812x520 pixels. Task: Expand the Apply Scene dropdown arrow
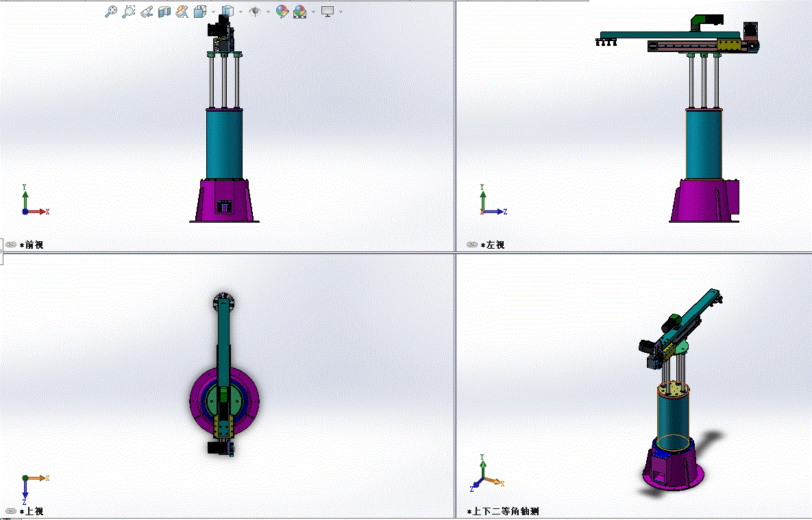(x=313, y=12)
